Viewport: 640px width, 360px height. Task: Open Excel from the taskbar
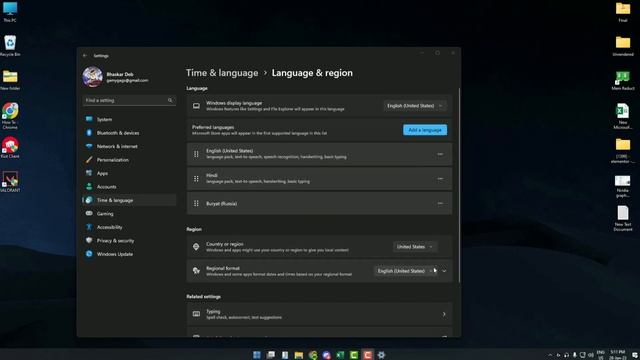tap(340, 355)
